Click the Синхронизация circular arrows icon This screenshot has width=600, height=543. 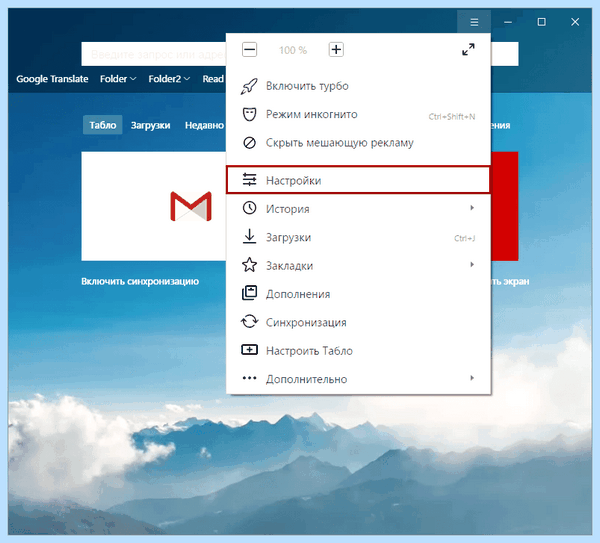pyautogui.click(x=249, y=321)
